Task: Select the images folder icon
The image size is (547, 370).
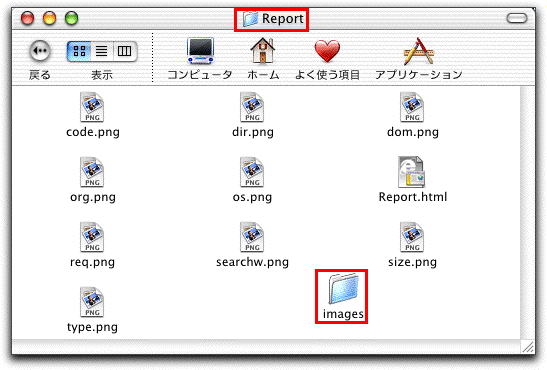Action: (344, 289)
